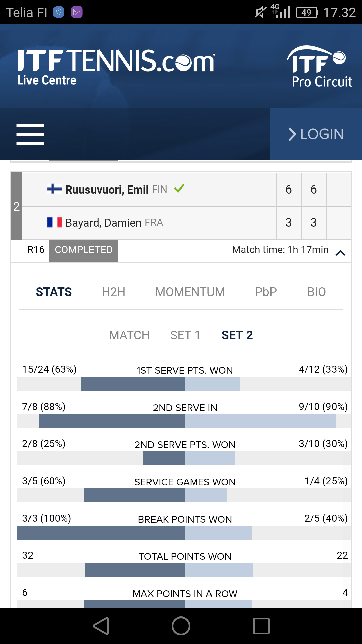Screen dimensions: 362x644
Task: Open Ruusuvuori, Emil player name
Action: [x=107, y=190]
